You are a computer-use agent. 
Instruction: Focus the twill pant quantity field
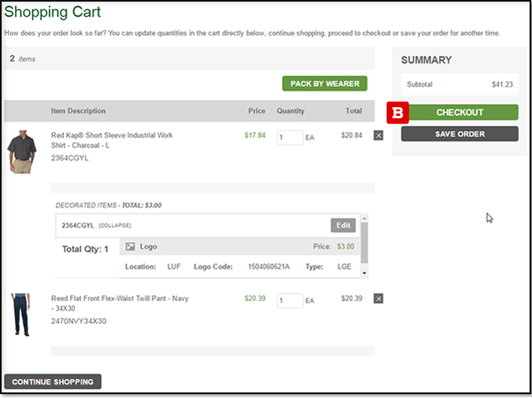tap(289, 300)
